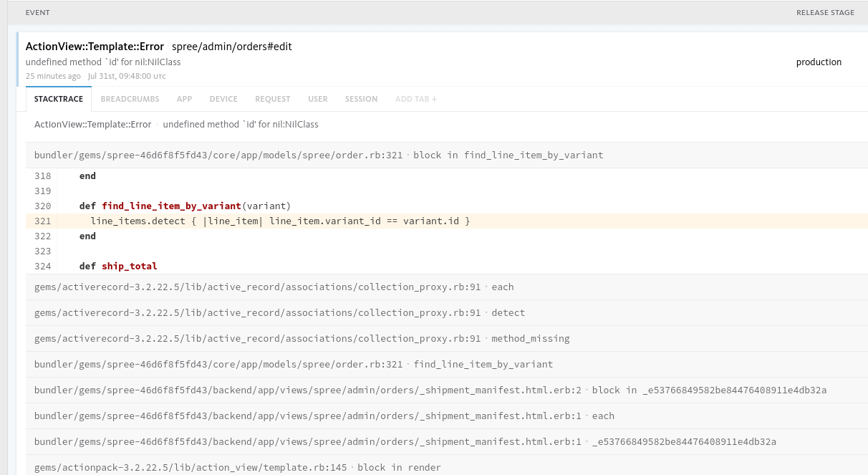Open the Stacktrace tab
868x475 pixels.
(x=59, y=99)
